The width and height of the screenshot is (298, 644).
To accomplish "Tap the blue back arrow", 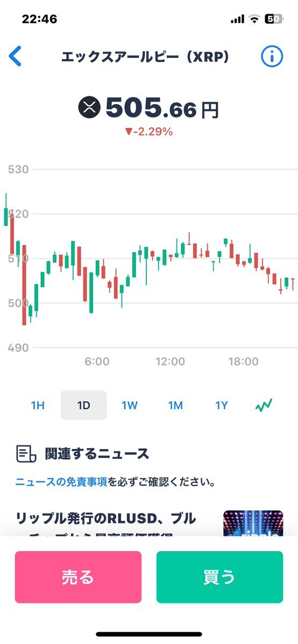I will coord(15,56).
